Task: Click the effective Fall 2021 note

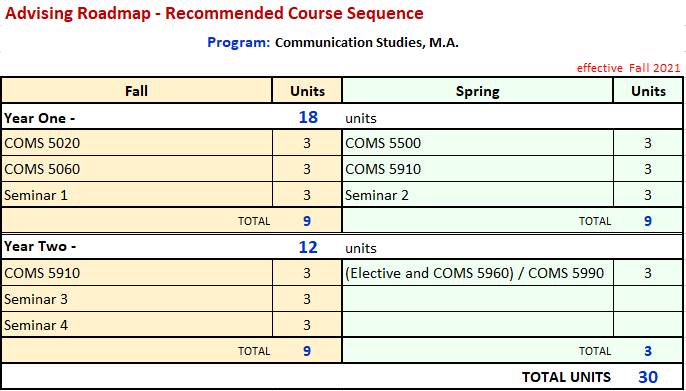Action: (628, 68)
